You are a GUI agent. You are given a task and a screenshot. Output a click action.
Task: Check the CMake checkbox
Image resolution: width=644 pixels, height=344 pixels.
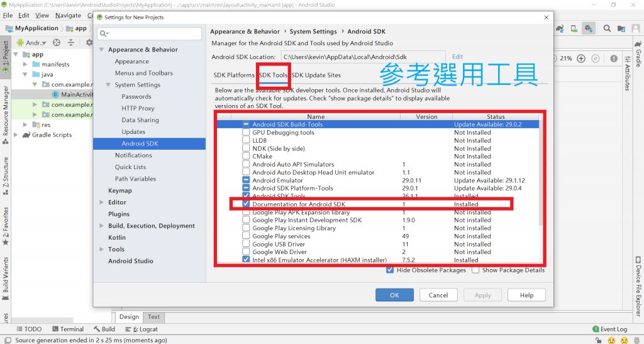coord(246,156)
